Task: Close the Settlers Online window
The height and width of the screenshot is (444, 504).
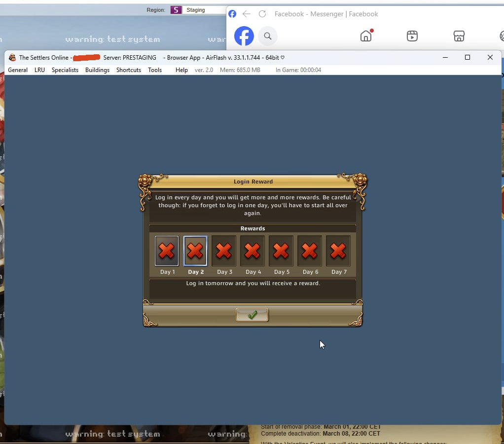Action: point(490,57)
